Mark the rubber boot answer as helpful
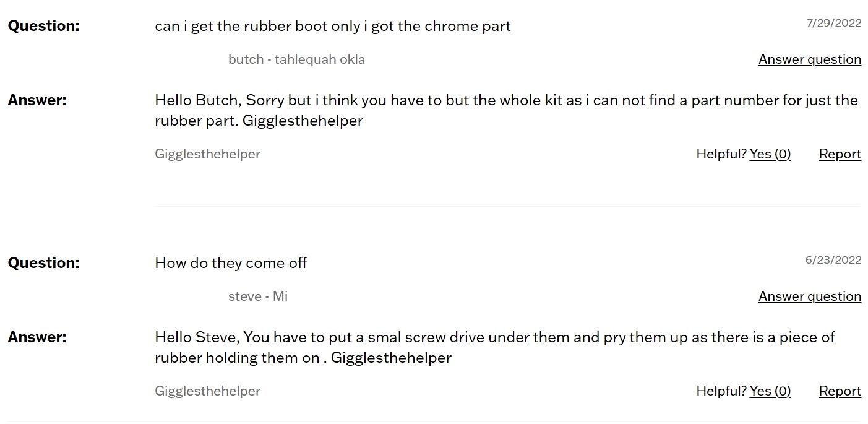Image resolution: width=868 pixels, height=424 pixels. (770, 154)
